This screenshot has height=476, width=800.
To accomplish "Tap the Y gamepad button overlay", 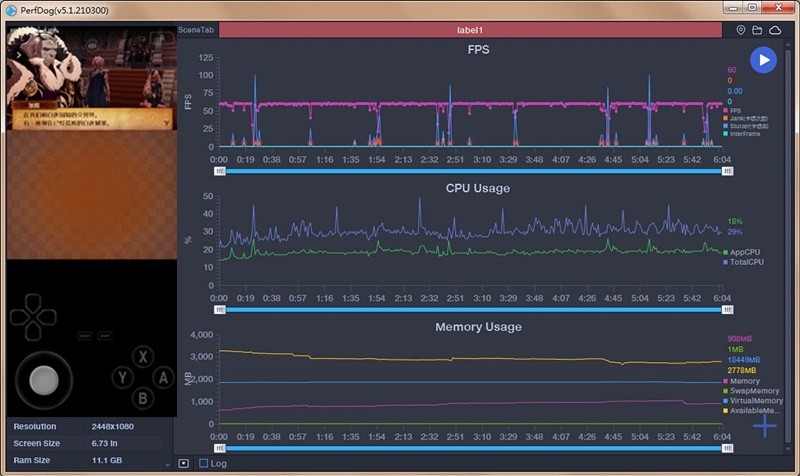I will pos(122,378).
